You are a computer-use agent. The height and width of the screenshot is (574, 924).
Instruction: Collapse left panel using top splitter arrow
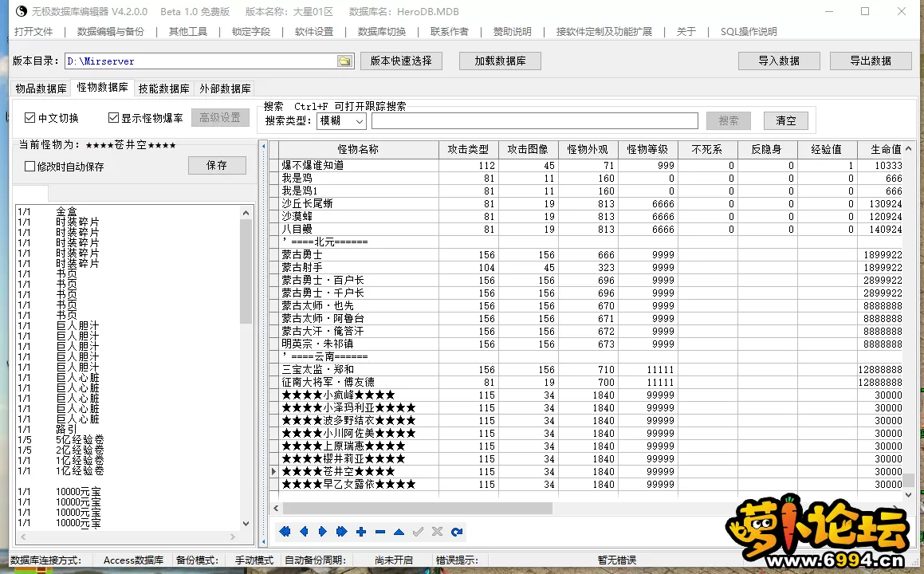click(x=263, y=146)
